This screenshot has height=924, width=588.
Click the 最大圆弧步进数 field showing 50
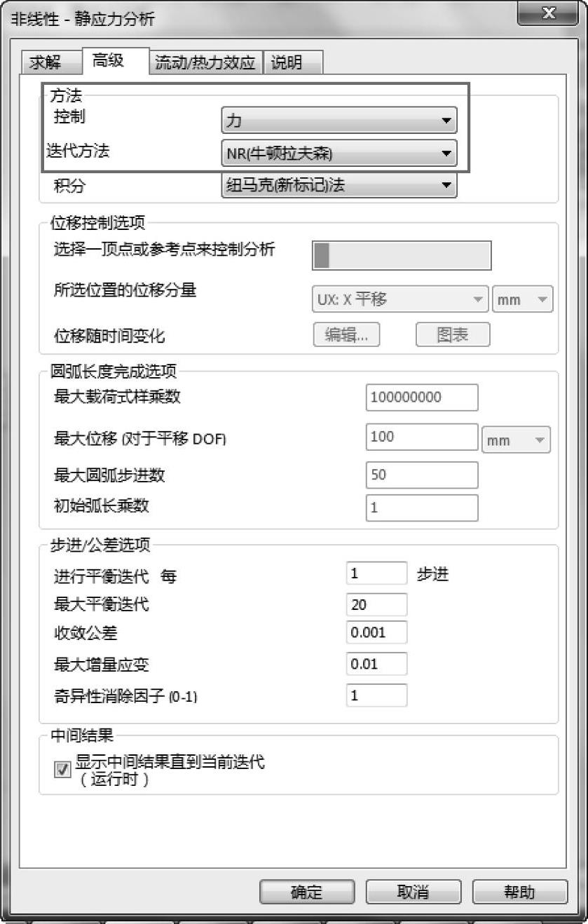click(422, 475)
